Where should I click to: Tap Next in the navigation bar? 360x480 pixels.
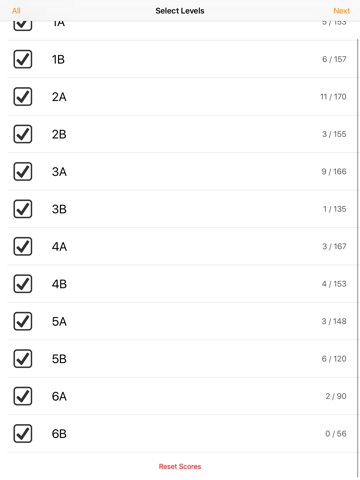click(341, 11)
